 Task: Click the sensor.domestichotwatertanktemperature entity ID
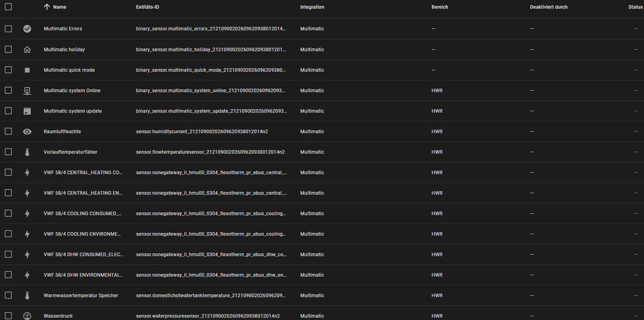[211, 296]
